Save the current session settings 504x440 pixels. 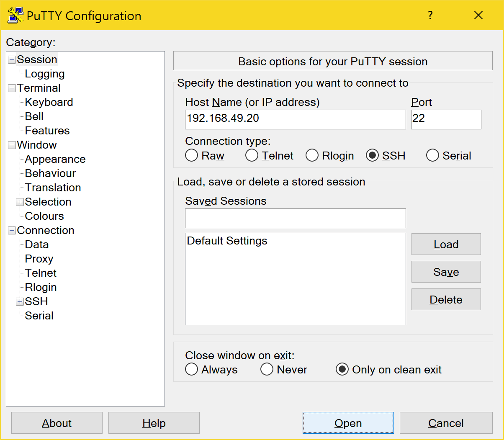tap(446, 272)
